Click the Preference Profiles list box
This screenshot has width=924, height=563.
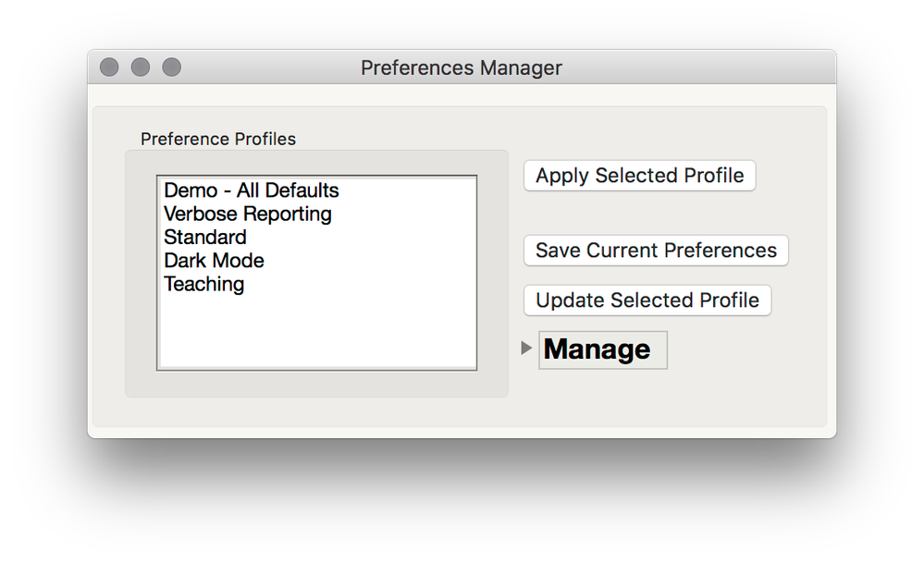(x=317, y=273)
